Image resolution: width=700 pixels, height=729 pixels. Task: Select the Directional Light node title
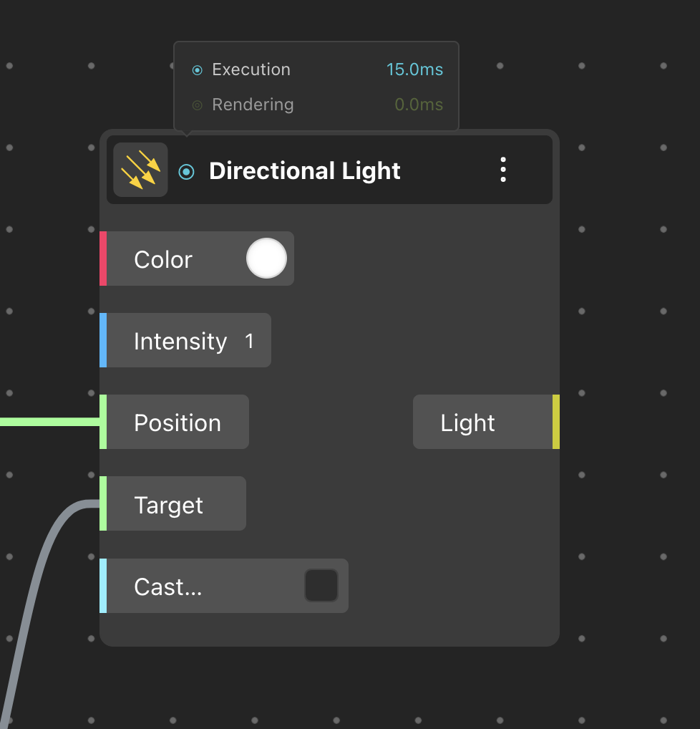click(x=305, y=171)
